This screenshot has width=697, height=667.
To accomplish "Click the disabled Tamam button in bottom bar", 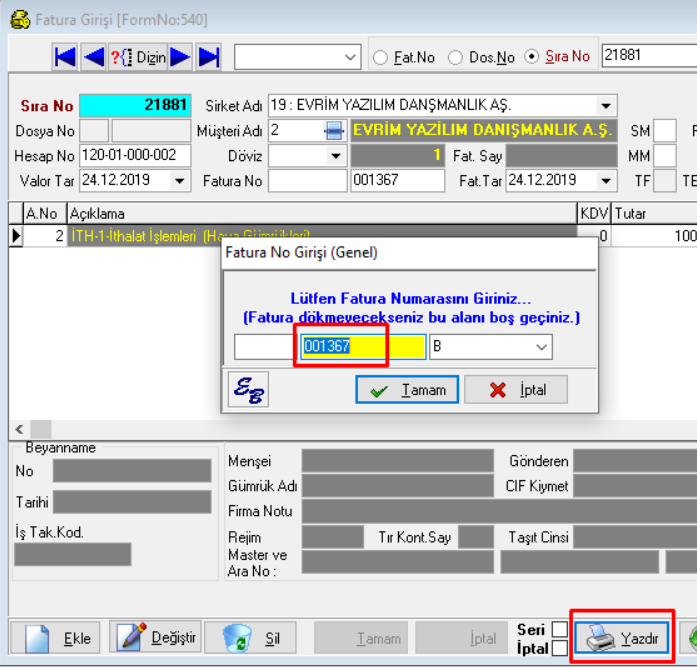I will click(361, 639).
